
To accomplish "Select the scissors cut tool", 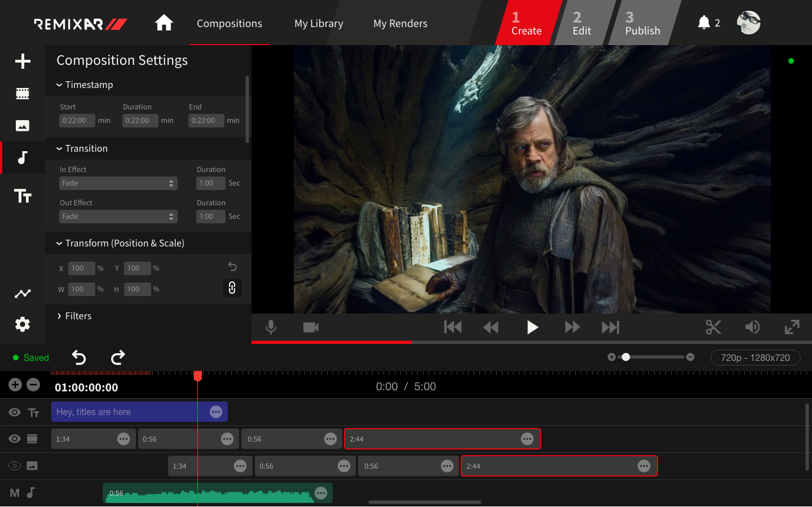I will click(713, 327).
